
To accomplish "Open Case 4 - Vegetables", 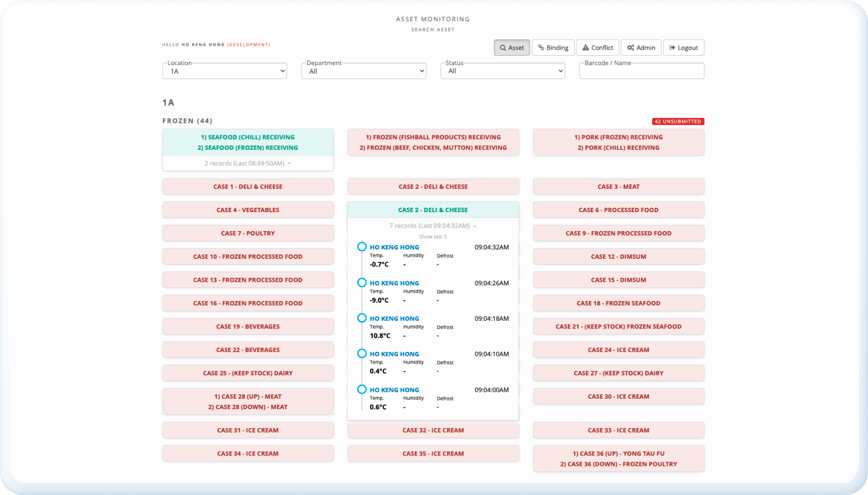I will coord(248,210).
